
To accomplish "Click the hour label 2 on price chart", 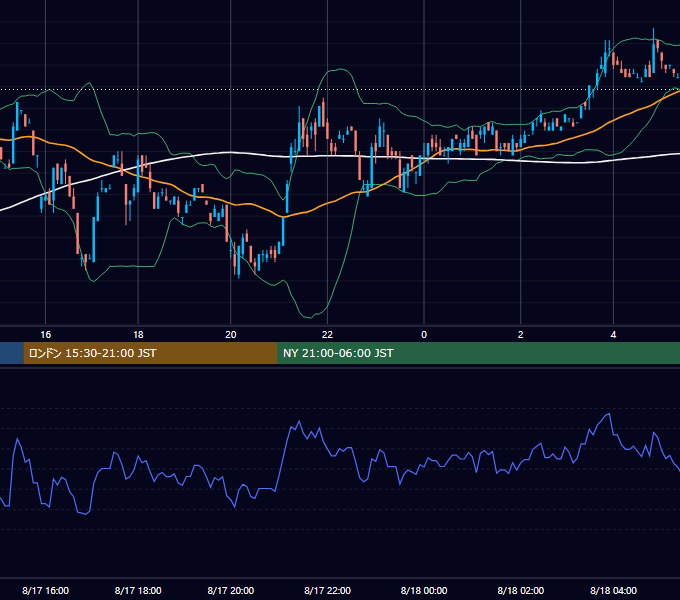I will point(520,335).
